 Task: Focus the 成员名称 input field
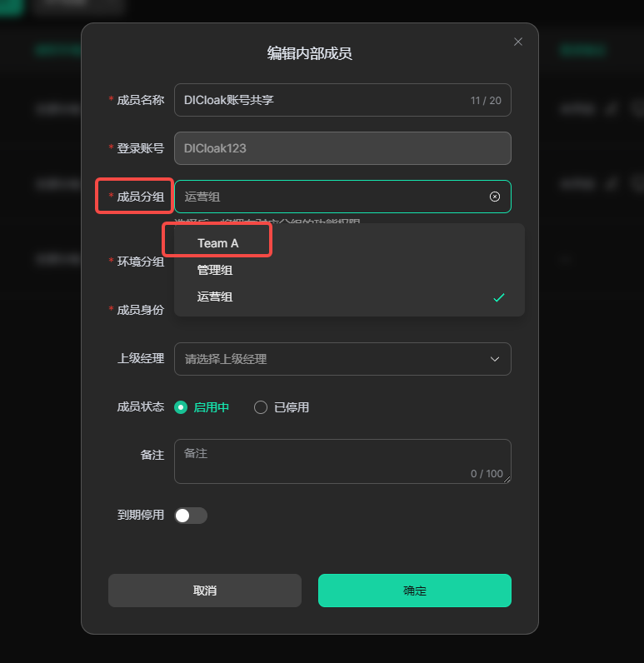342,100
